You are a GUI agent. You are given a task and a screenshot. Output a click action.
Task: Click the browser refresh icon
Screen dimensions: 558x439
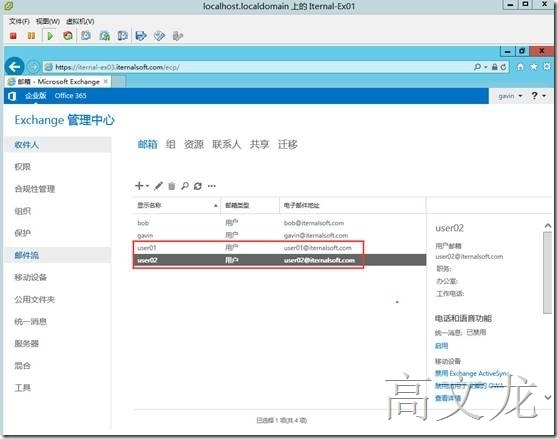(x=503, y=67)
